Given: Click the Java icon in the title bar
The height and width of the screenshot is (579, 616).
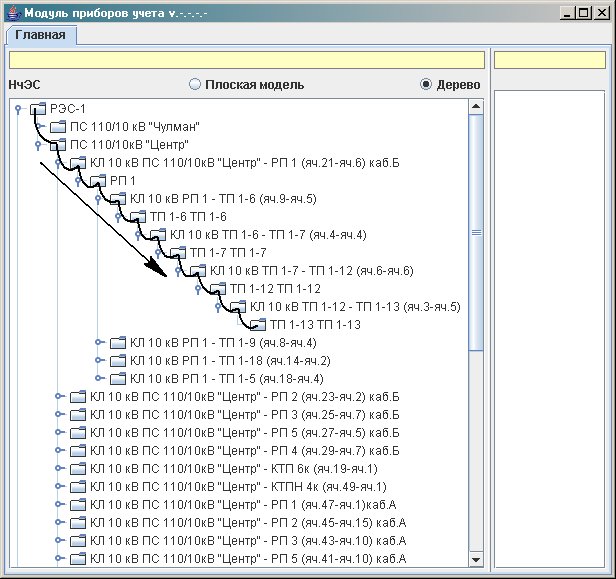Looking at the screenshot, I should pyautogui.click(x=13, y=13).
